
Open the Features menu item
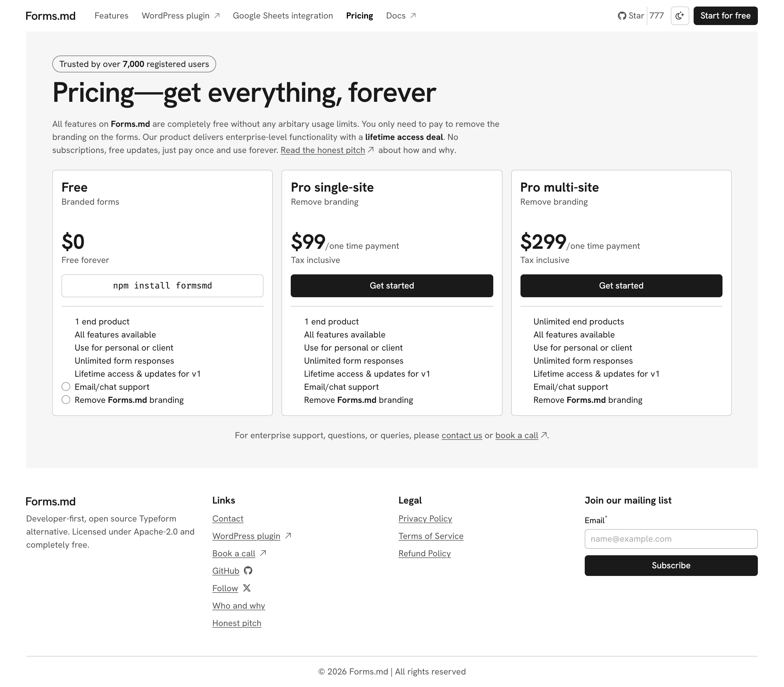[x=112, y=16]
